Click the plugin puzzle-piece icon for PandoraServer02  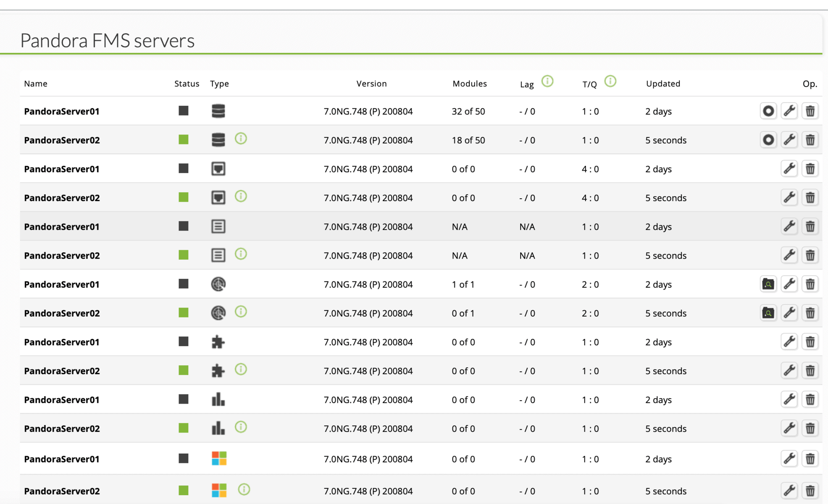[218, 371]
